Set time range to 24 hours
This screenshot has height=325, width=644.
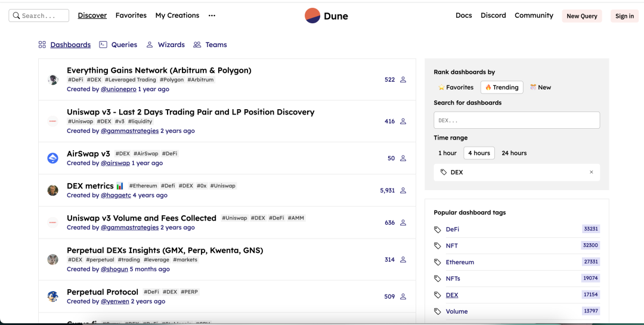514,153
